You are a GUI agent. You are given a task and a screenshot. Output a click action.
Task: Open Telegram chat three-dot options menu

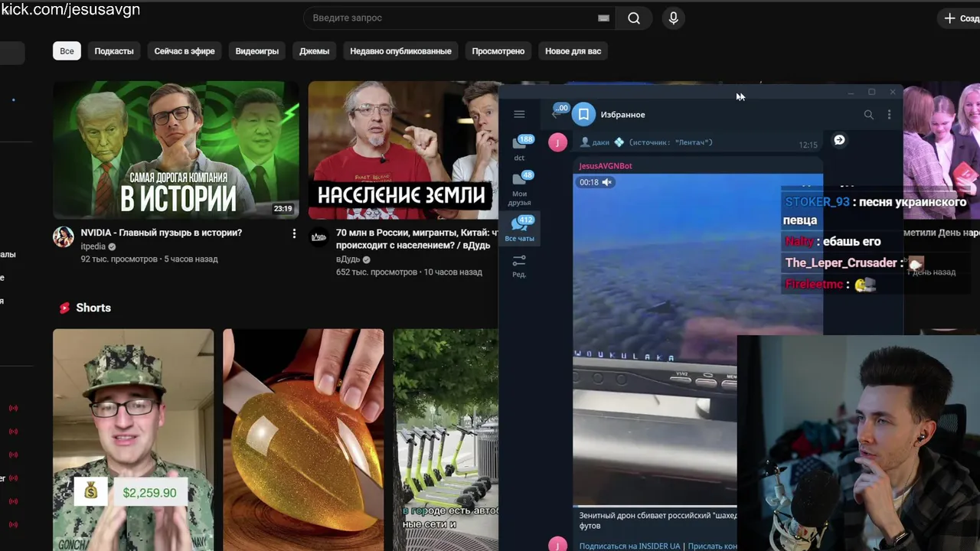click(x=889, y=114)
